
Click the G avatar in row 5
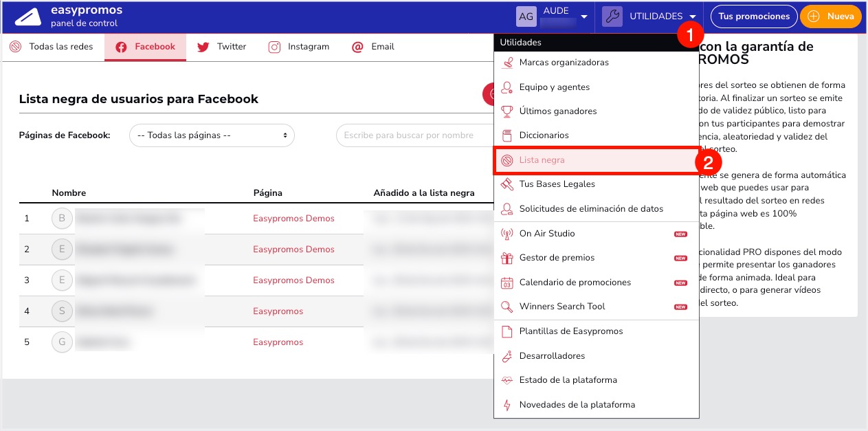62,342
